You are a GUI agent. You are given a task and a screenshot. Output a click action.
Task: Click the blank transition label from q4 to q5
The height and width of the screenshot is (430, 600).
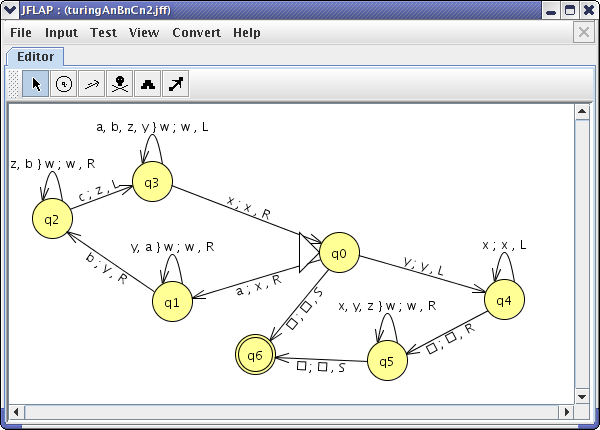450,339
